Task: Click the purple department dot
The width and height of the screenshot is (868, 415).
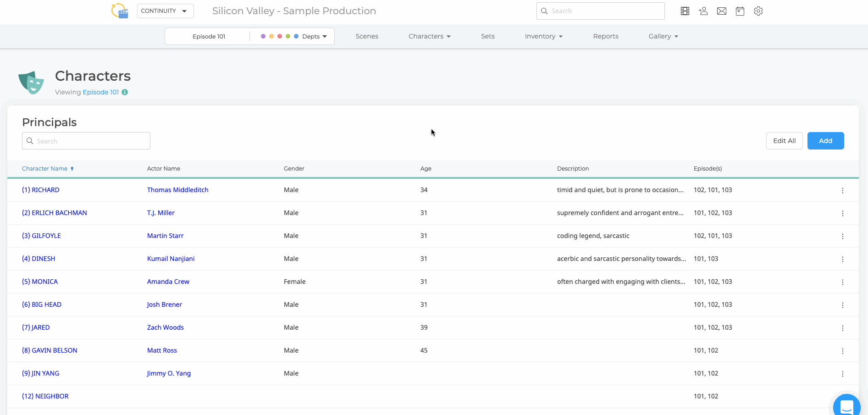Action: (263, 36)
